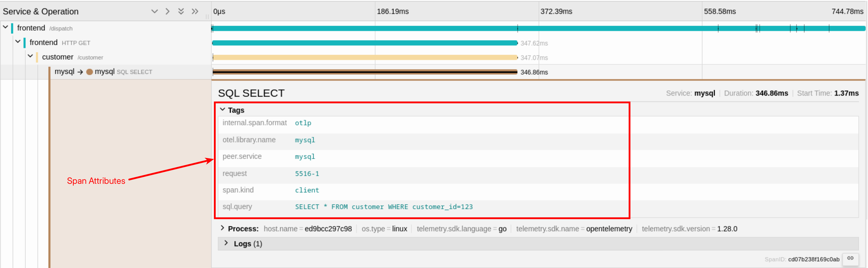Expand the Process section
868x268 pixels.
(222, 228)
